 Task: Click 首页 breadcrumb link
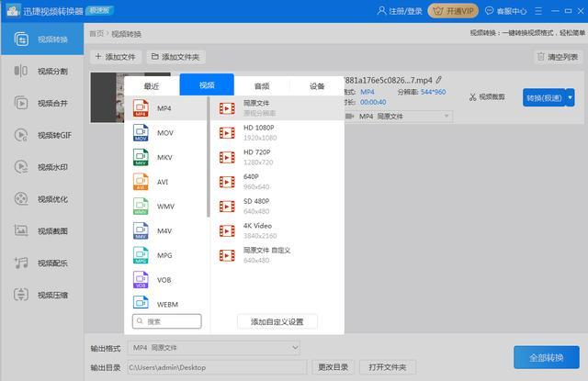click(x=96, y=34)
